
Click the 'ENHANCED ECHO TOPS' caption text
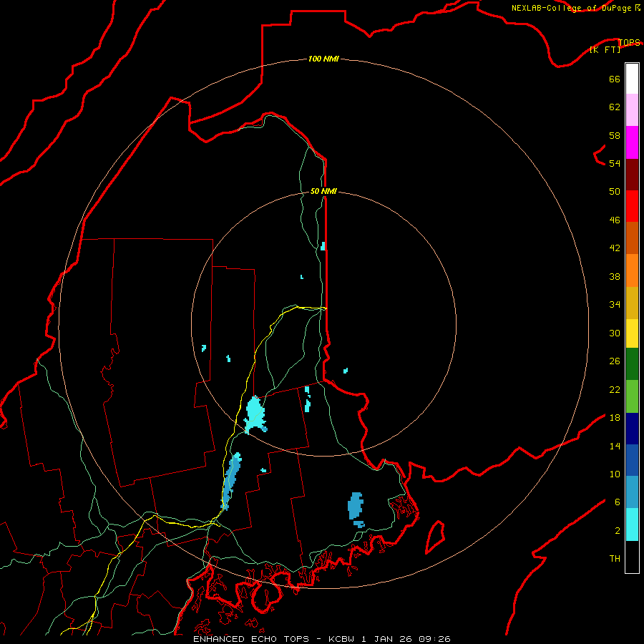tap(251, 639)
